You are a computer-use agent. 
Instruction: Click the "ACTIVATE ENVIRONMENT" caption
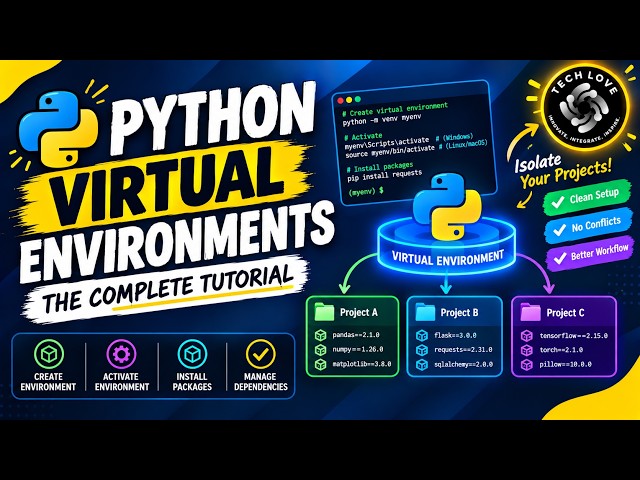pyautogui.click(x=122, y=382)
